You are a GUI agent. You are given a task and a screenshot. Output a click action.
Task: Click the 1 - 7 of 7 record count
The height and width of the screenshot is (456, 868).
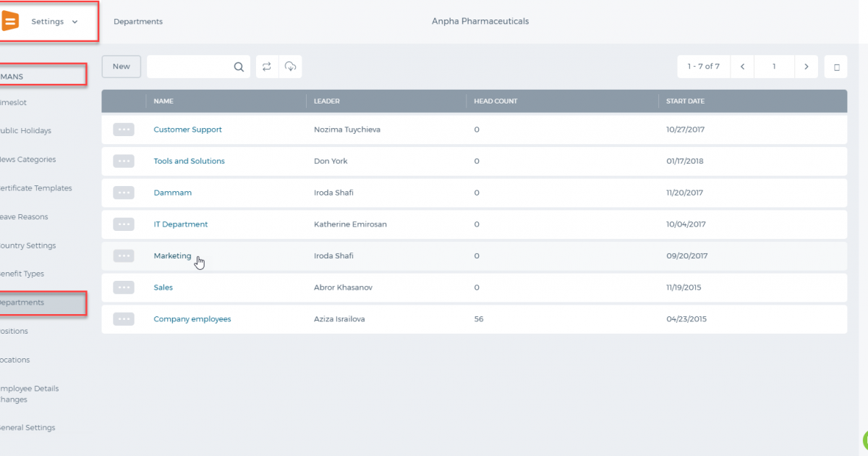pos(703,67)
